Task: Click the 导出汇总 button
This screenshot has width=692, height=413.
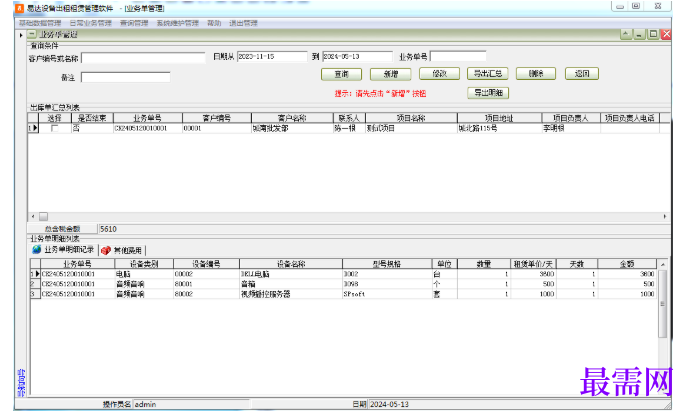Action: (488, 74)
